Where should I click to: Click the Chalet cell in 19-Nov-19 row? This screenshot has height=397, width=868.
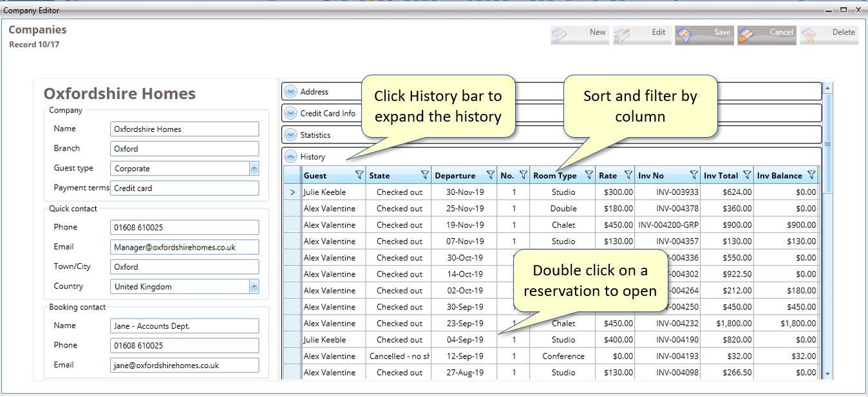click(x=563, y=225)
